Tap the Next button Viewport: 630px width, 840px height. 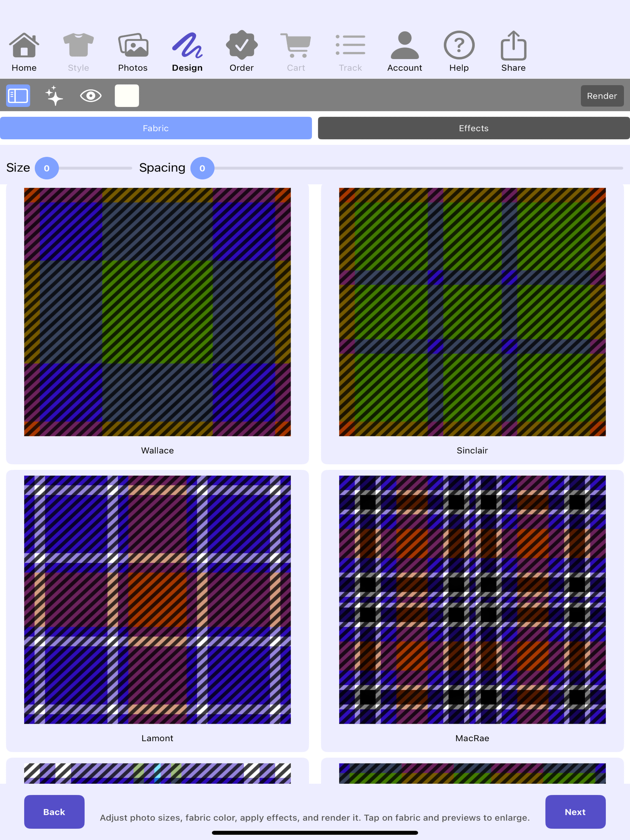click(575, 812)
